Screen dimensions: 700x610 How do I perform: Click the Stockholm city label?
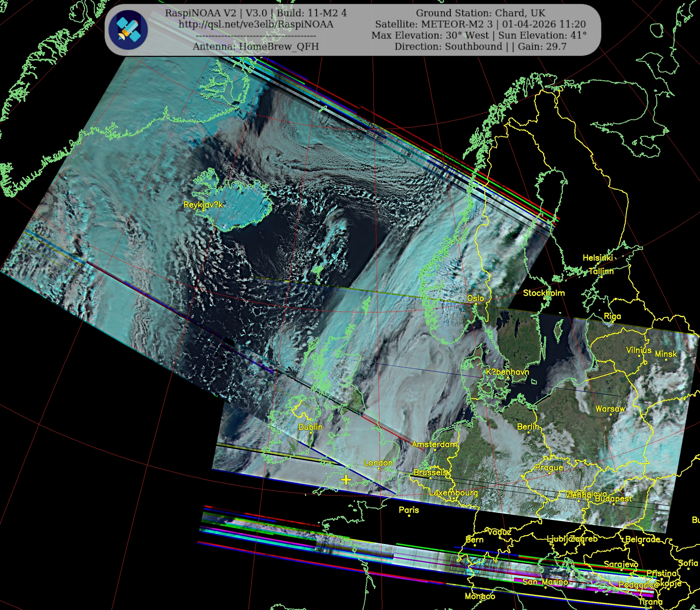pyautogui.click(x=544, y=293)
